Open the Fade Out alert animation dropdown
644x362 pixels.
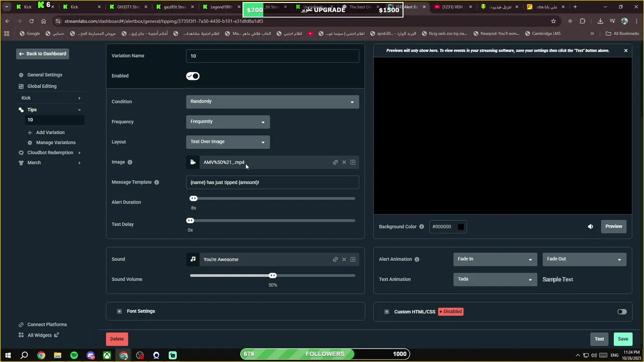point(584,259)
